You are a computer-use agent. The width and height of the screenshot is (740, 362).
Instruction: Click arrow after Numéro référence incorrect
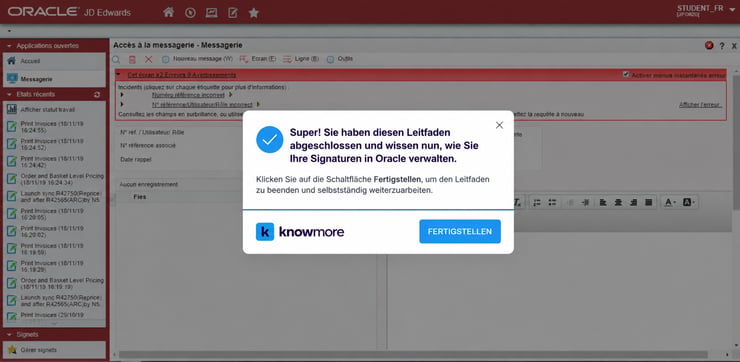tap(230, 95)
